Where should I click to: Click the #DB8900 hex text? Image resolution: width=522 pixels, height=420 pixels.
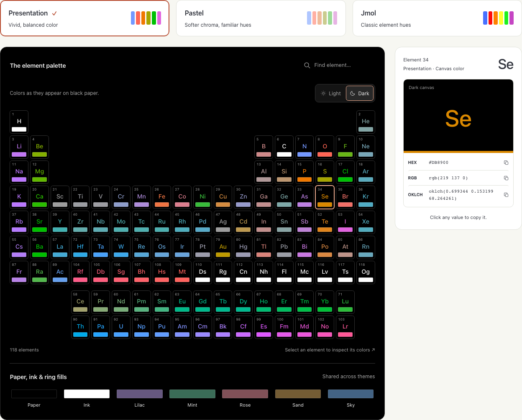(x=438, y=163)
